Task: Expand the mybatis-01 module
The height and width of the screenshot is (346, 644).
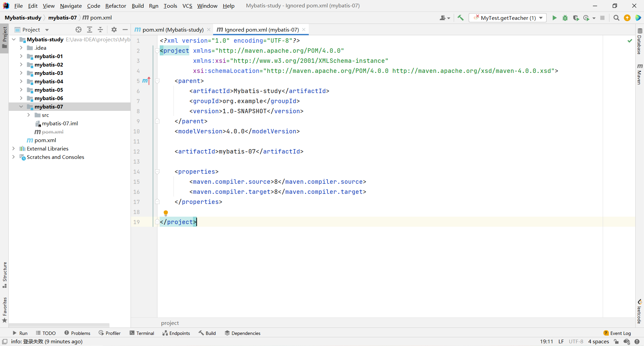Action: [21, 56]
